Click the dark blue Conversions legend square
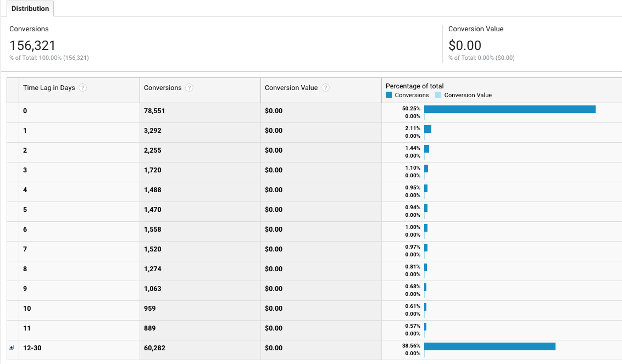622x364 pixels. (x=388, y=94)
